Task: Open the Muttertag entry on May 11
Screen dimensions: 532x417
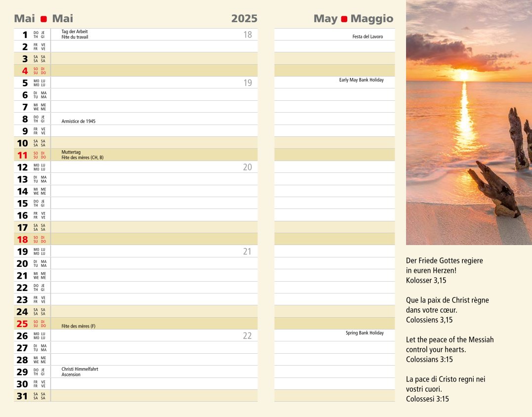Action: [x=71, y=152]
